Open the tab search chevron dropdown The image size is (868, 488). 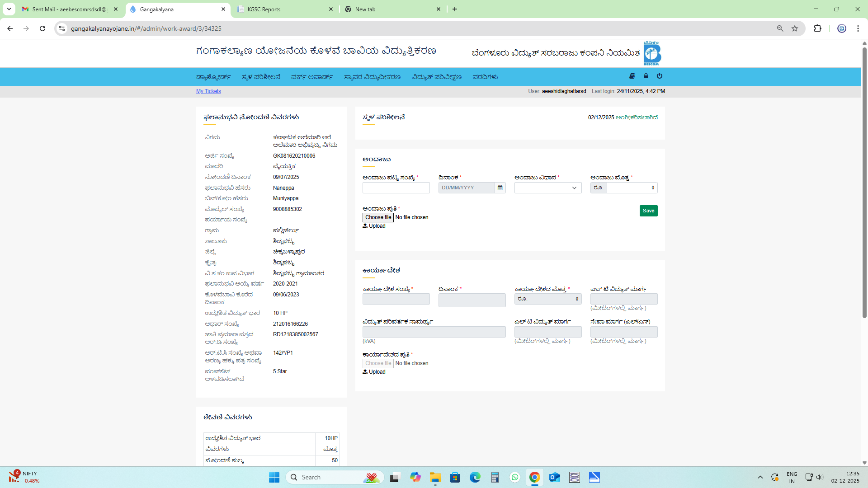[9, 9]
